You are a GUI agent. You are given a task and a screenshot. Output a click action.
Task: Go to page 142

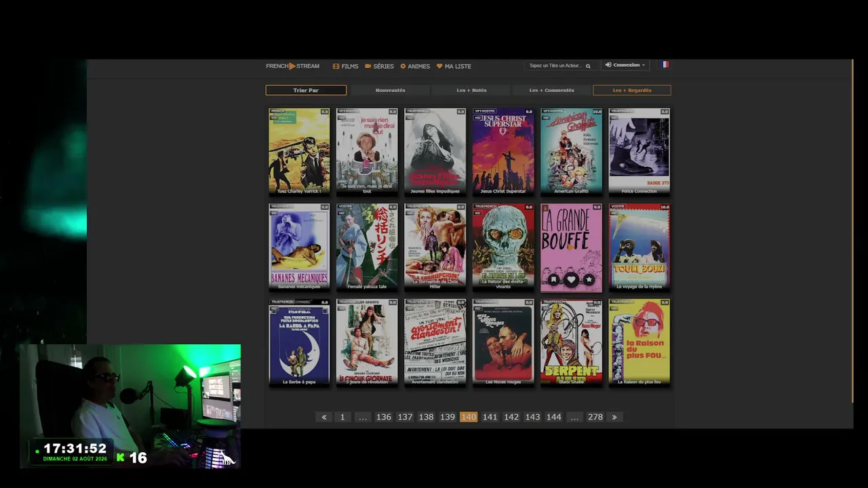(511, 417)
